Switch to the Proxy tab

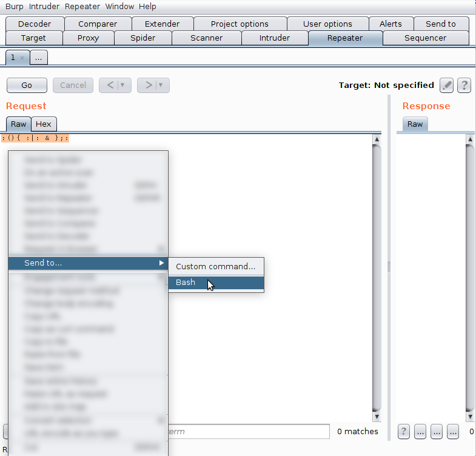pos(89,38)
